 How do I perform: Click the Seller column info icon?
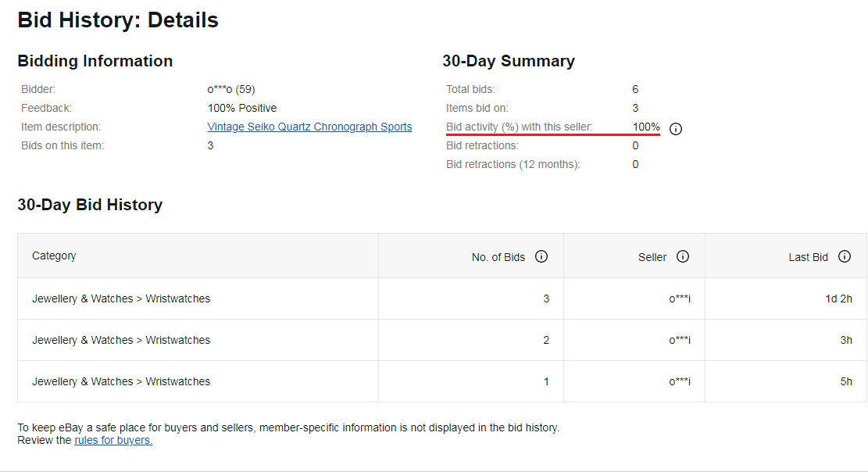click(683, 256)
